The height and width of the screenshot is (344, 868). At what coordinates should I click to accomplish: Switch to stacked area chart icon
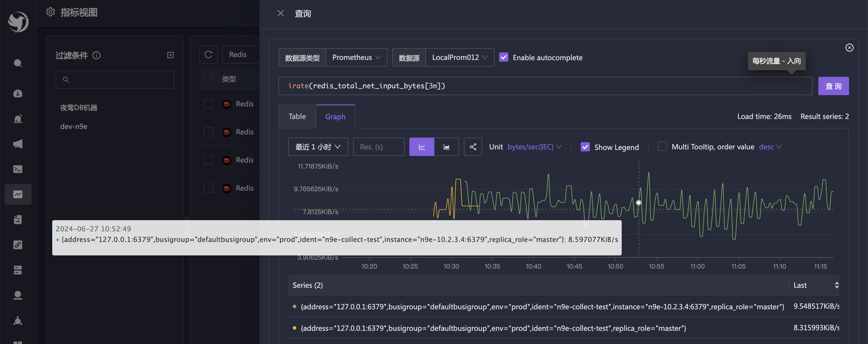(446, 147)
